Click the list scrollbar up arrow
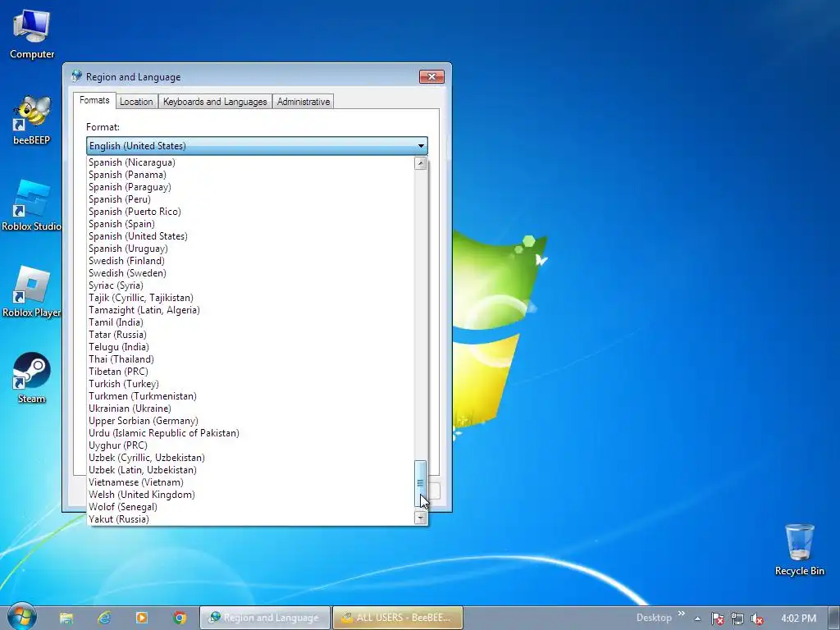The image size is (840, 630). pyautogui.click(x=421, y=163)
